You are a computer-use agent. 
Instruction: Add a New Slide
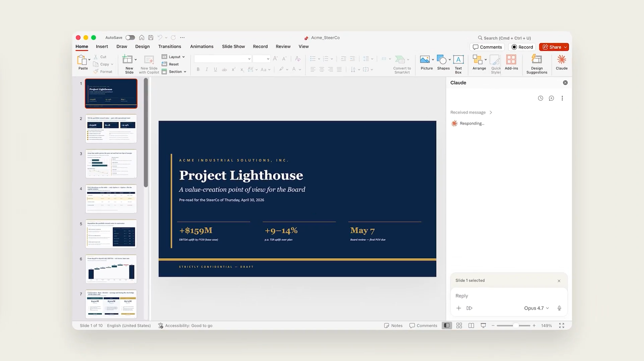click(129, 64)
